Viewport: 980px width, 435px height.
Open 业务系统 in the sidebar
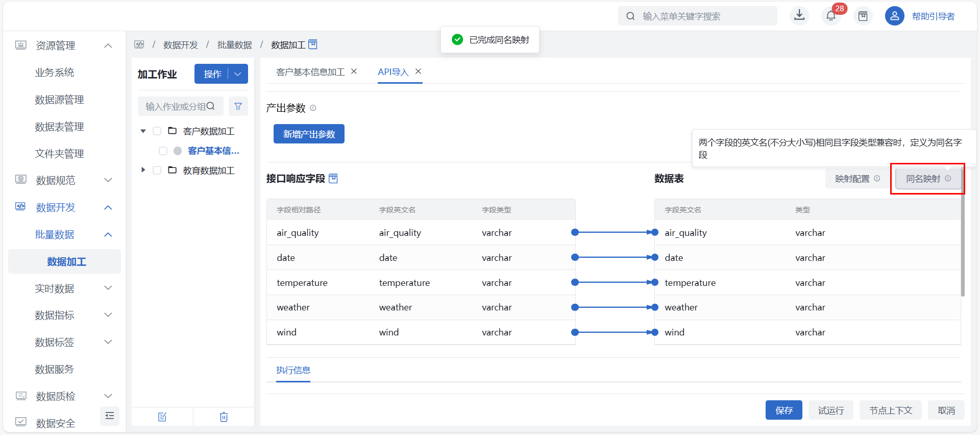coord(55,72)
